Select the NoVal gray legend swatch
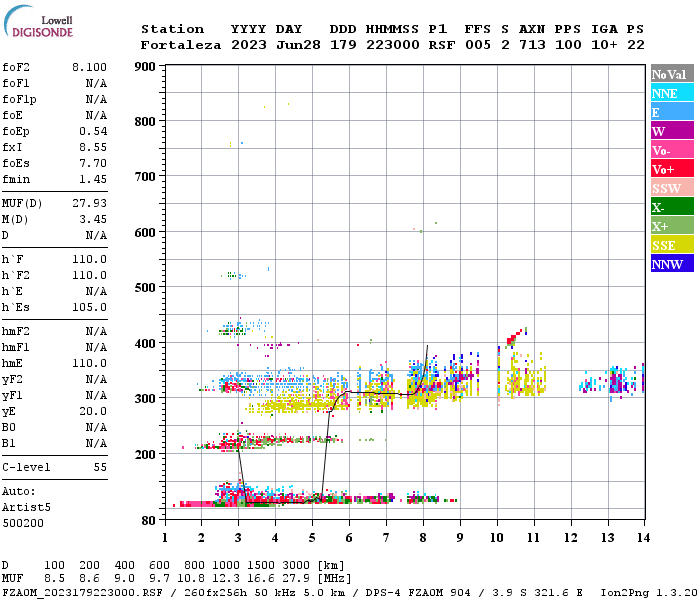700x600 pixels. point(672,74)
